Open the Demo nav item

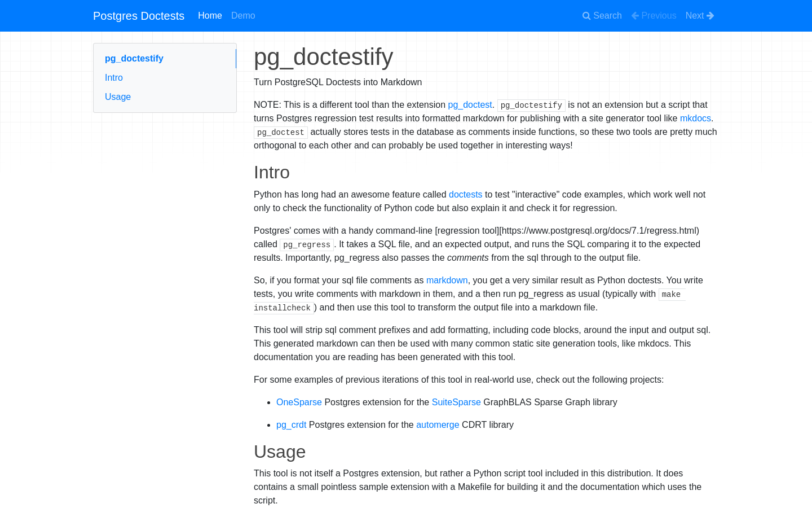tap(243, 16)
